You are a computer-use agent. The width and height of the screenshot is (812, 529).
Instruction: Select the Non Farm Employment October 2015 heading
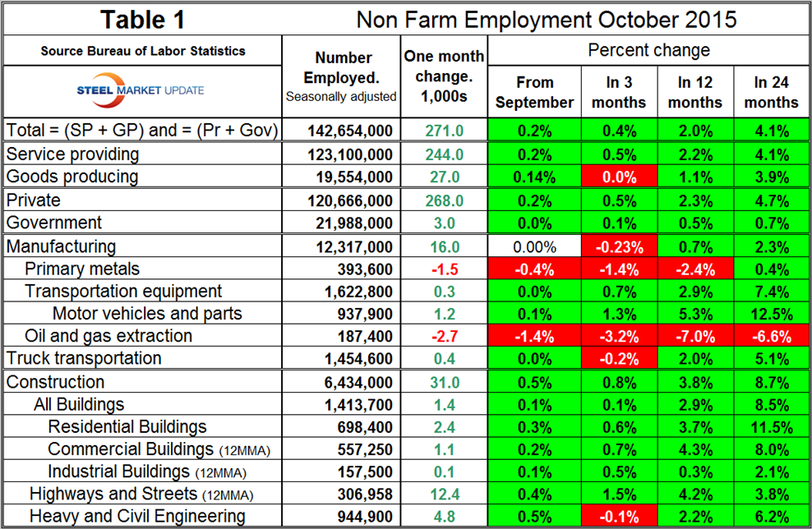(546, 19)
